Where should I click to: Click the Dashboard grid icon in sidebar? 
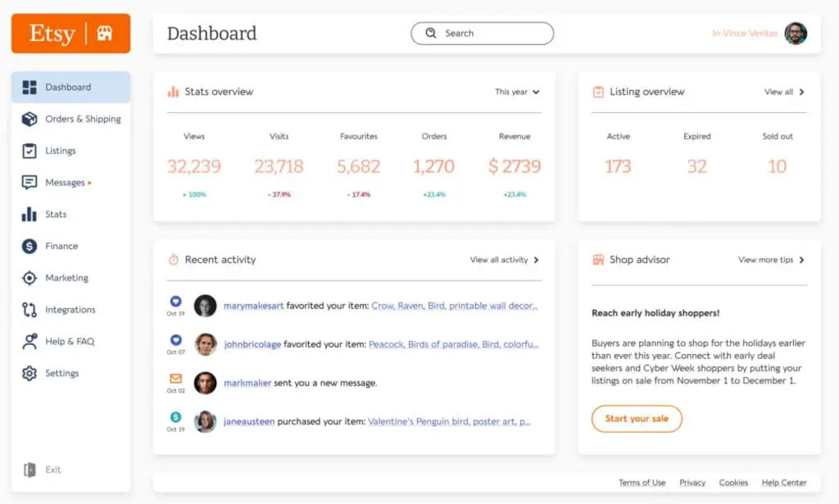click(29, 87)
